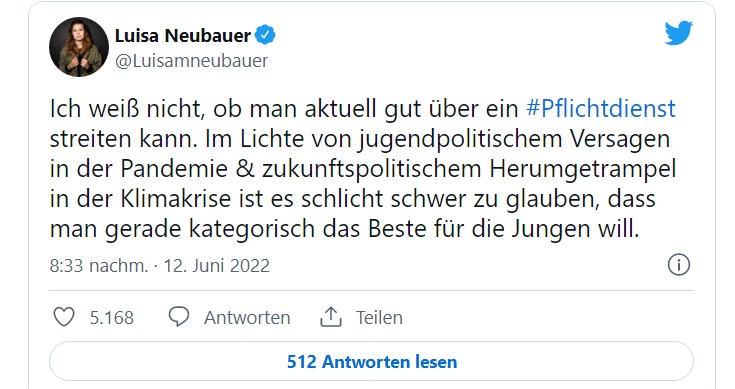The height and width of the screenshot is (389, 735).
Task: Open the @Luisamneubauer handle
Action: pos(191,61)
